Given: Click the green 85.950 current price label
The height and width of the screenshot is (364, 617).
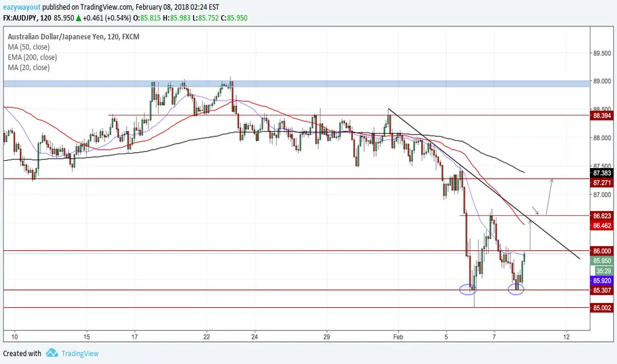Looking at the screenshot, I should click(602, 261).
